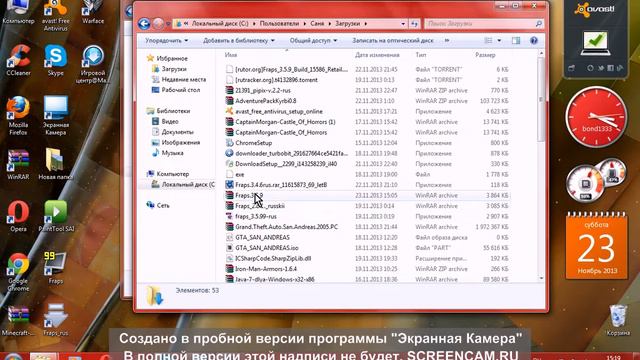Open the Mozilla Firefox desktop icon
This screenshot has height=360, width=640.
[x=18, y=116]
